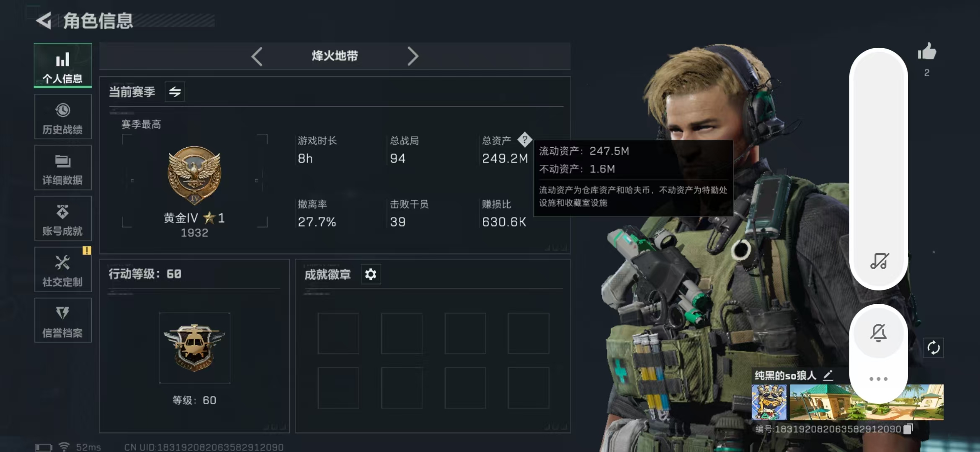
Task: Edit the nickname 纯黑的so狼人 with the pencil
Action: point(828,375)
